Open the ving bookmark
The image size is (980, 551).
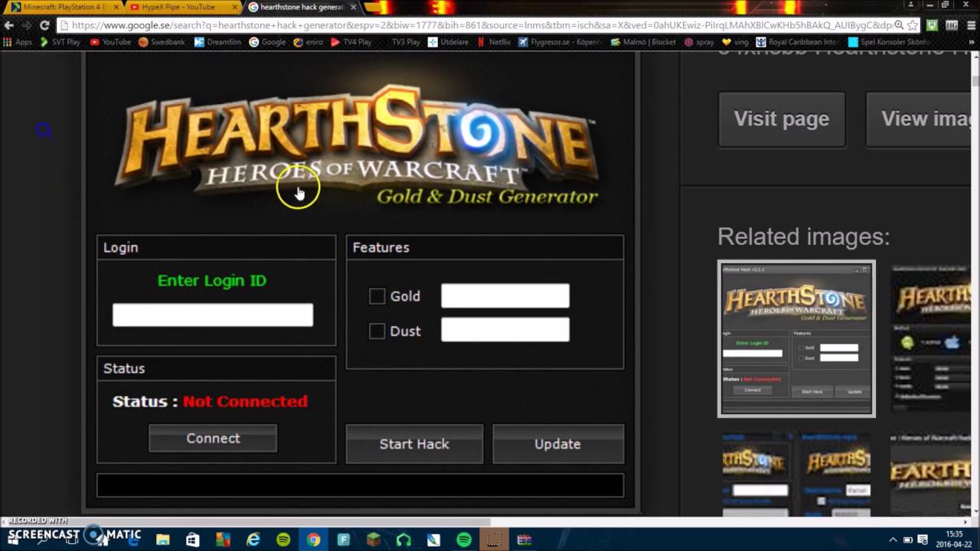734,42
